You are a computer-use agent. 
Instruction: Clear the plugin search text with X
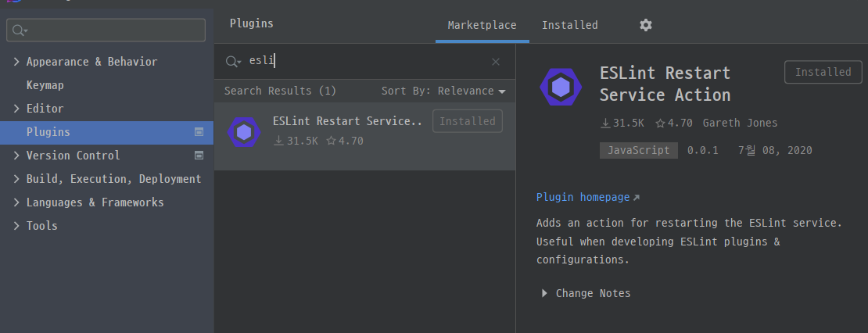click(496, 62)
